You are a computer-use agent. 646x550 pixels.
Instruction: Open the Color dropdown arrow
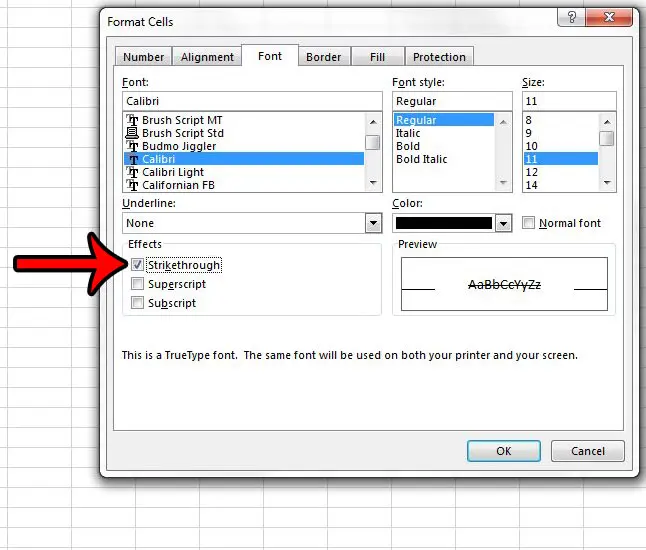pyautogui.click(x=503, y=223)
